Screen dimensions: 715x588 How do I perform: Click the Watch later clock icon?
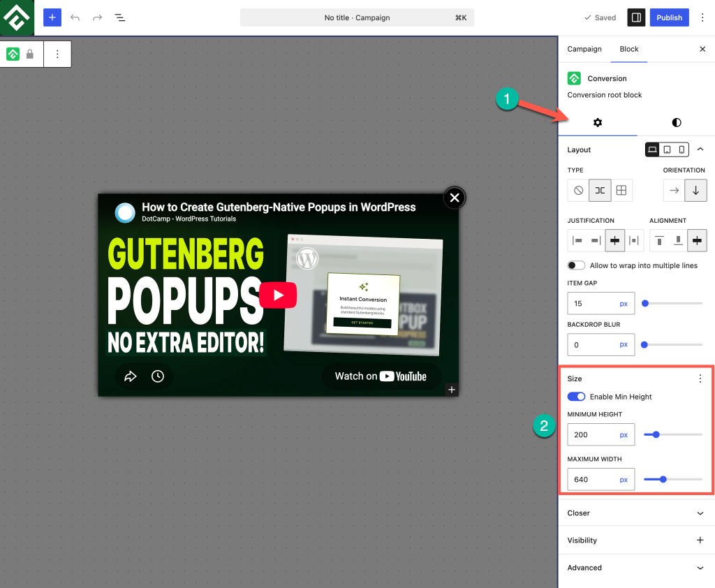pyautogui.click(x=158, y=376)
